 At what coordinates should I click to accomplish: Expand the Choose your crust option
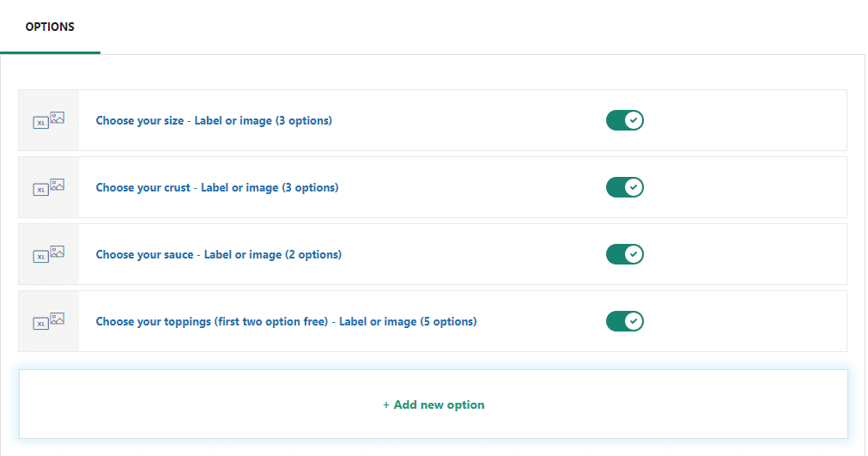point(217,187)
